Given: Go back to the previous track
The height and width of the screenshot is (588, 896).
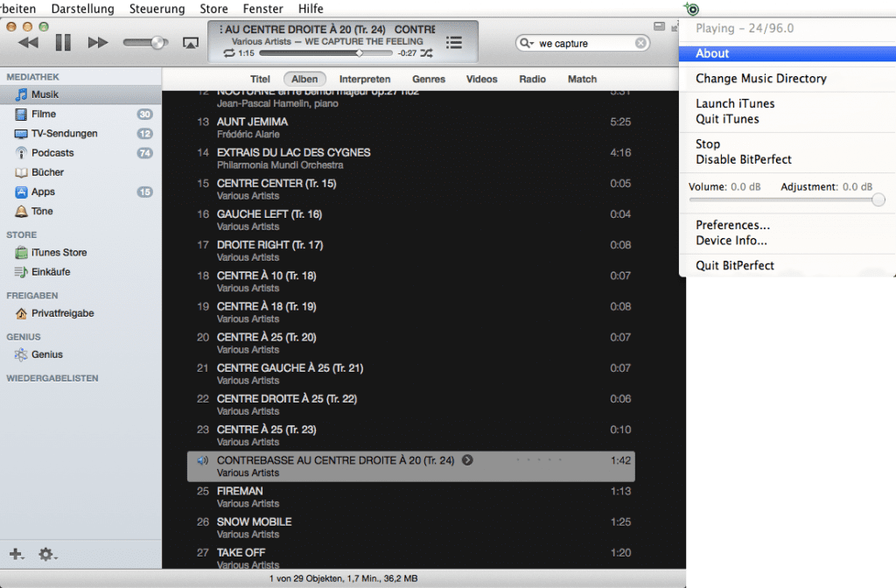Looking at the screenshot, I should 28,42.
